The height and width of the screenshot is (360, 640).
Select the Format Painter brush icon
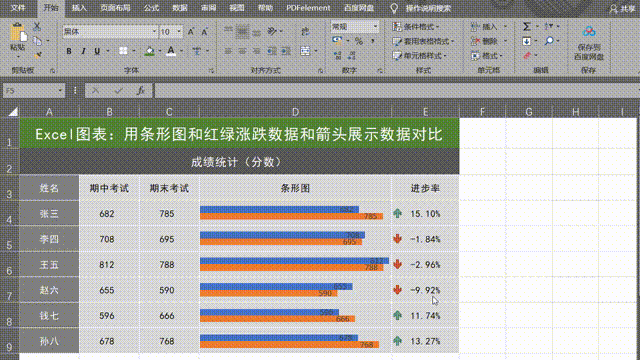37,55
